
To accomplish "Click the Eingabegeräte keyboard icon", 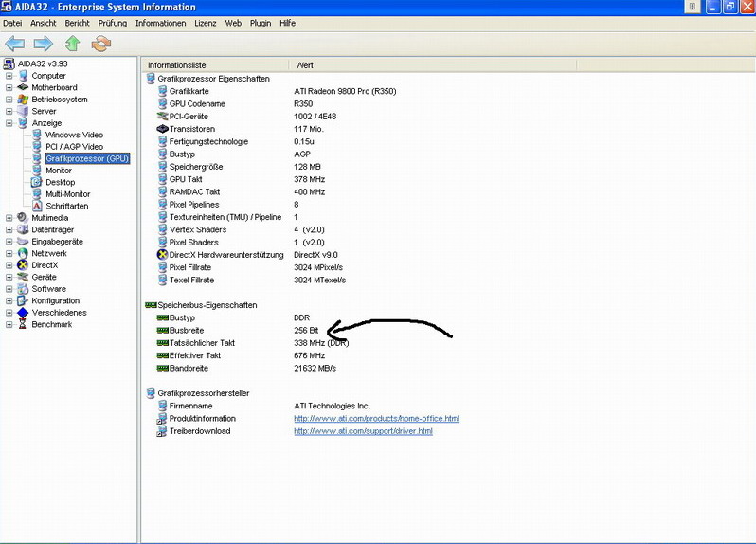I will [x=23, y=241].
